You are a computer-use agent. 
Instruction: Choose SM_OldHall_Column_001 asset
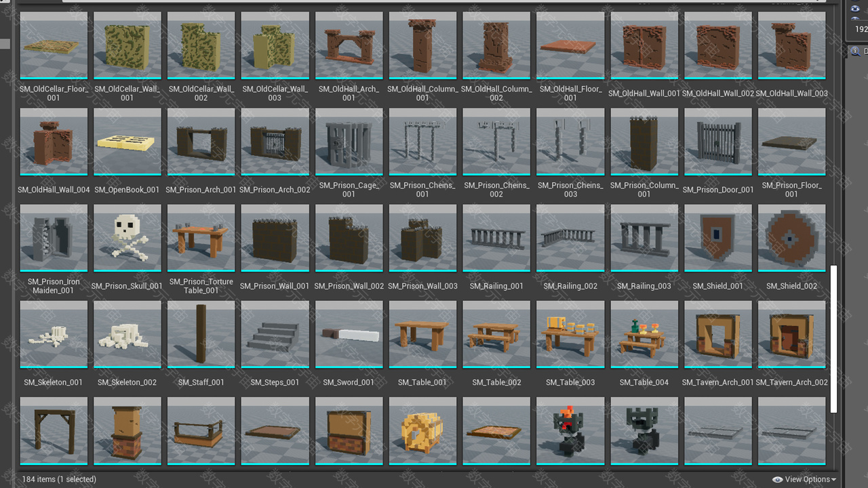(423, 45)
